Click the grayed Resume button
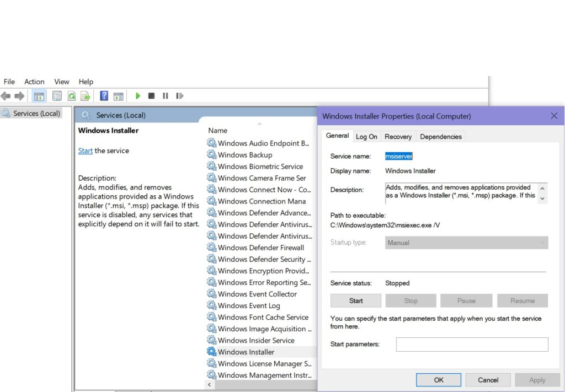565x392 pixels. pos(523,300)
